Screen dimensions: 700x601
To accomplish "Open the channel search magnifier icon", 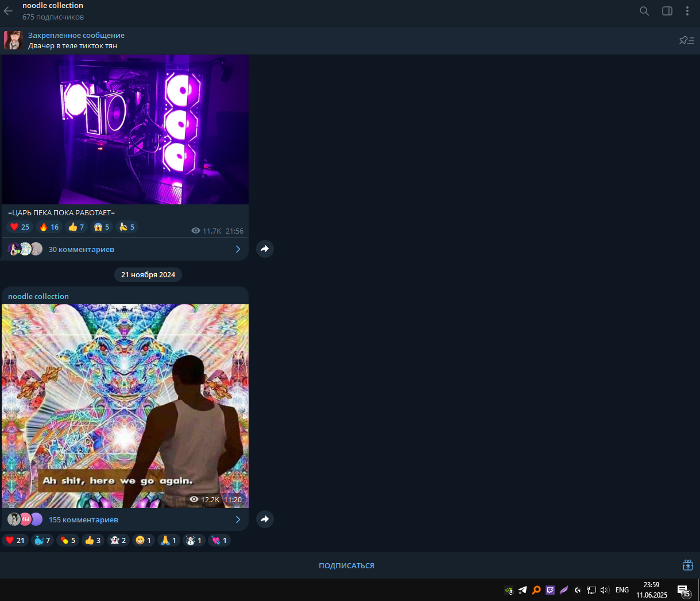I will point(644,11).
